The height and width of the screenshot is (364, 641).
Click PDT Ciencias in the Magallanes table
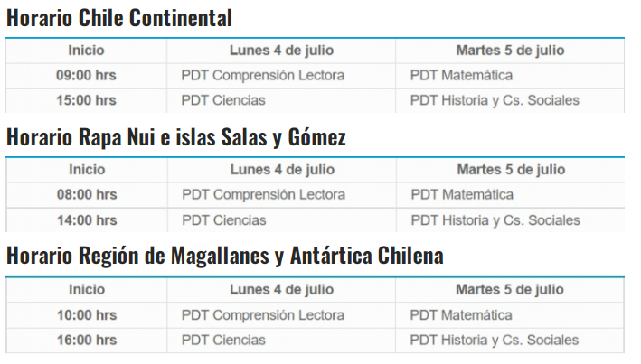click(x=223, y=341)
